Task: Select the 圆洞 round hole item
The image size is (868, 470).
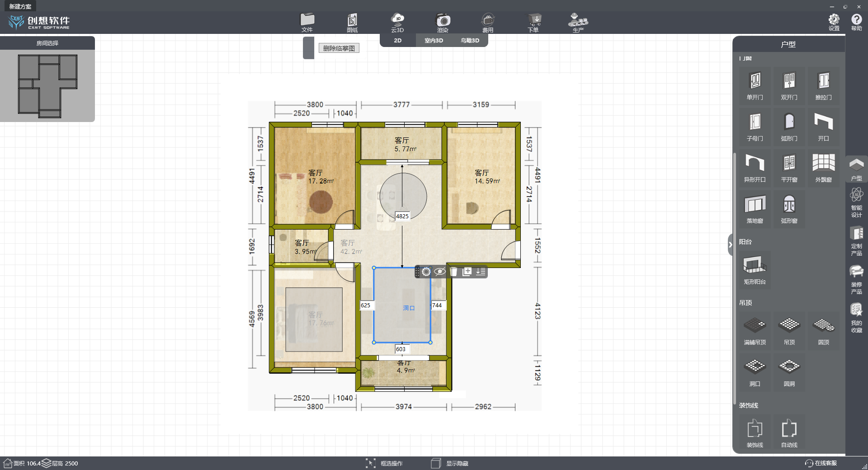Action: pos(789,372)
